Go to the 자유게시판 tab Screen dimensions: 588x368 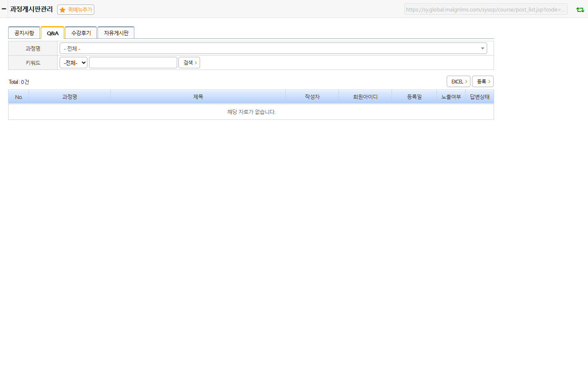(116, 33)
